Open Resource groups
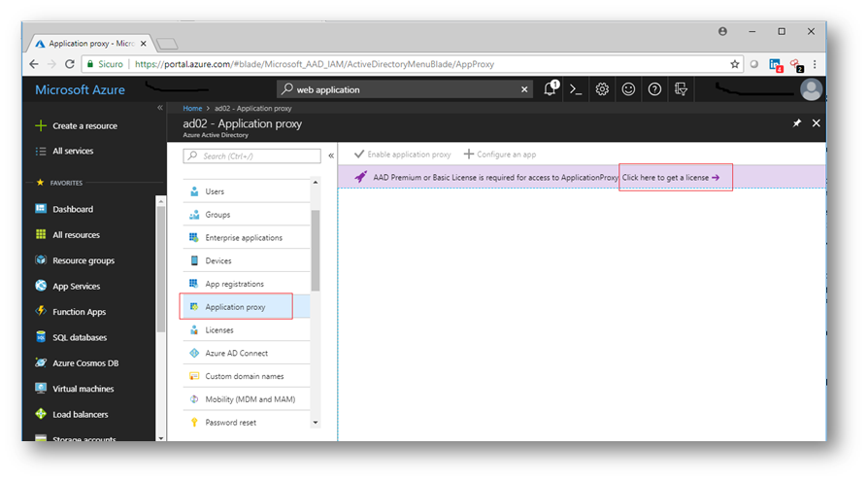868x482 pixels. (x=83, y=260)
